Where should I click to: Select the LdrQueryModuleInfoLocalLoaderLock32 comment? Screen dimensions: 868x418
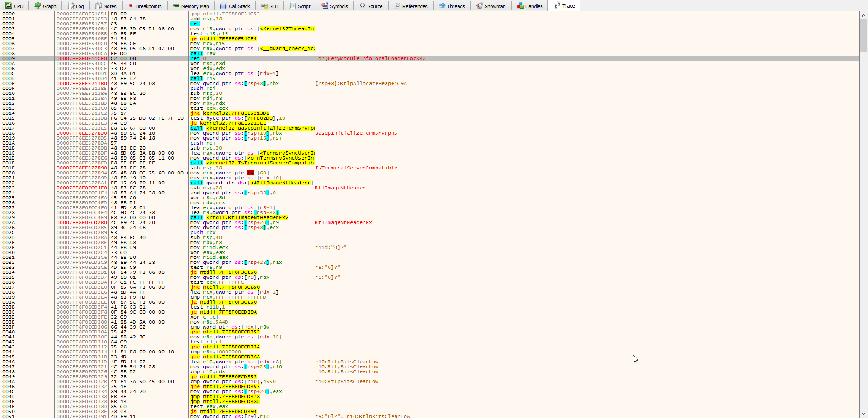tap(370, 58)
